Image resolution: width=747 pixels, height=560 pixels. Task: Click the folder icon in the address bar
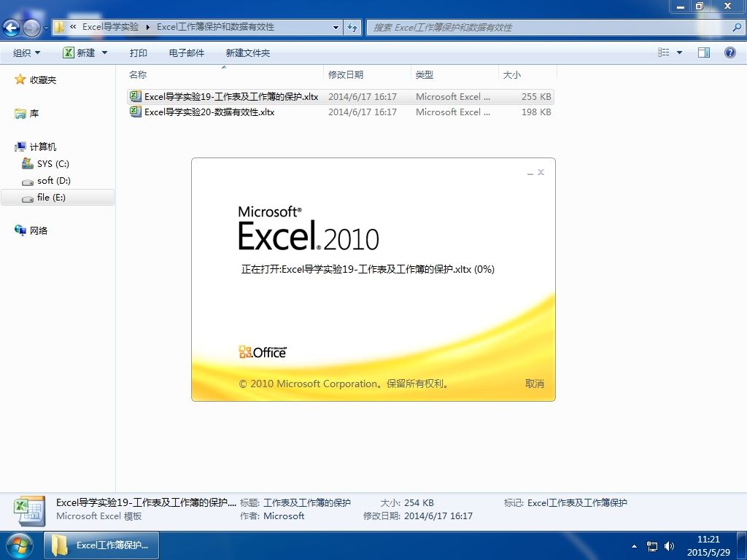pos(59,27)
